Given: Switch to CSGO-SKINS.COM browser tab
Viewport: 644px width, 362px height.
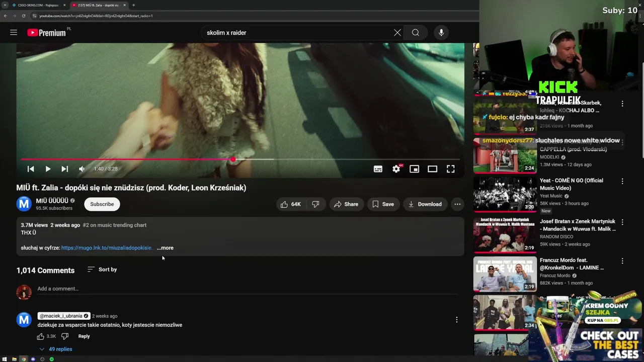Looking at the screenshot, I should pyautogui.click(x=38, y=5).
